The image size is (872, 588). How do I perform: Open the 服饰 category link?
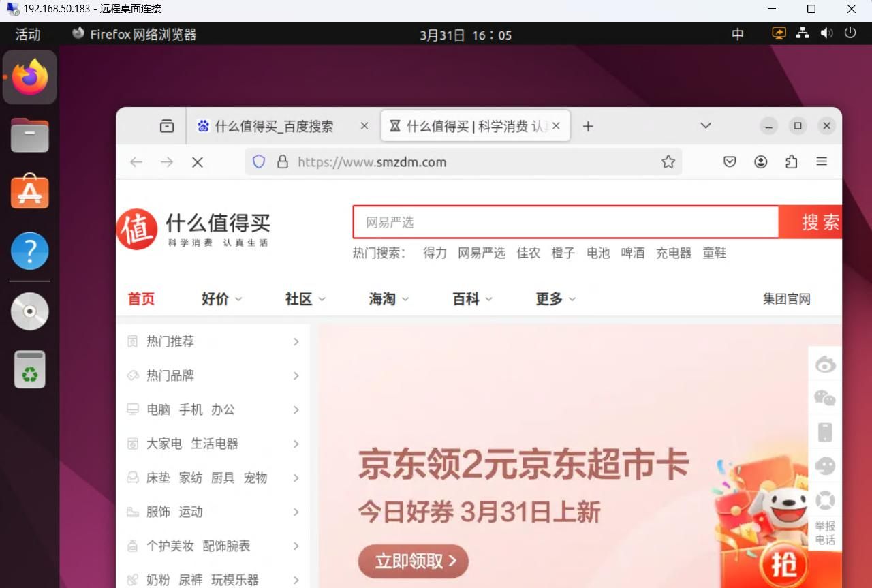(158, 512)
